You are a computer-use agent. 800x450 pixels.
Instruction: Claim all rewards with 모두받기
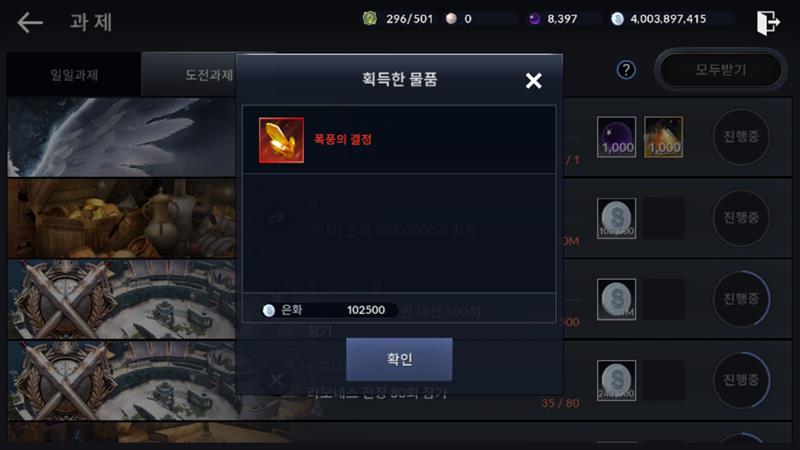tap(720, 69)
